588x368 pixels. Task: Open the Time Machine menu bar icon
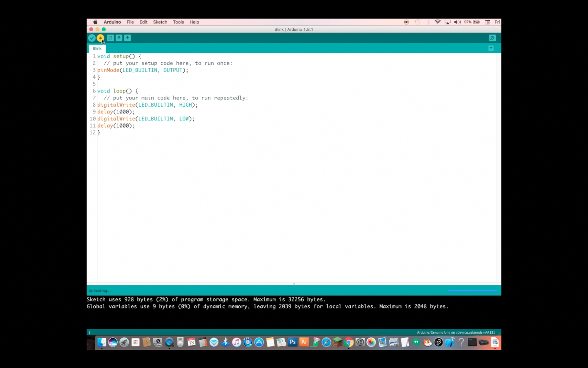tap(417, 22)
